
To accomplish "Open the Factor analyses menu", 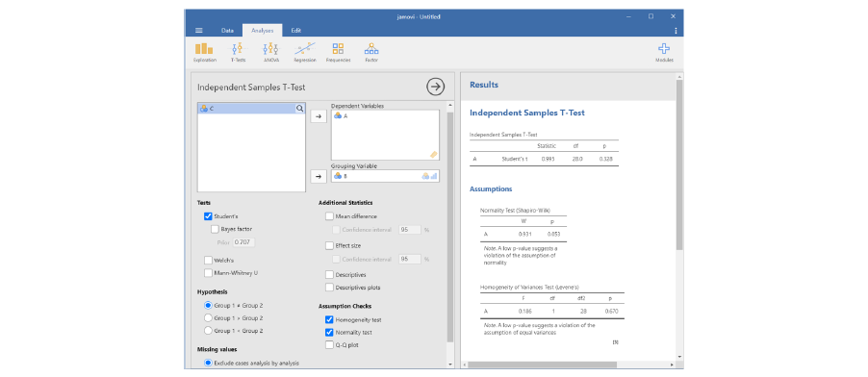I will click(x=370, y=52).
